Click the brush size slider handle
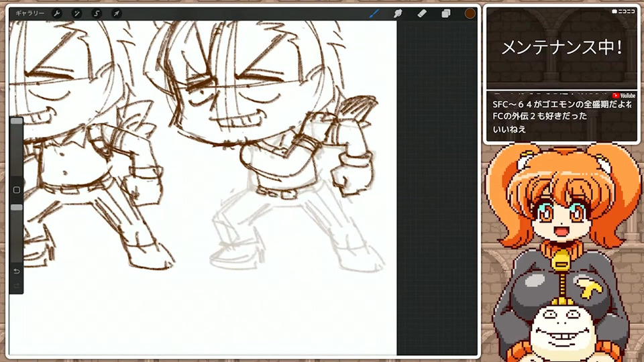Screen dimensions: 644x362 tap(16, 121)
